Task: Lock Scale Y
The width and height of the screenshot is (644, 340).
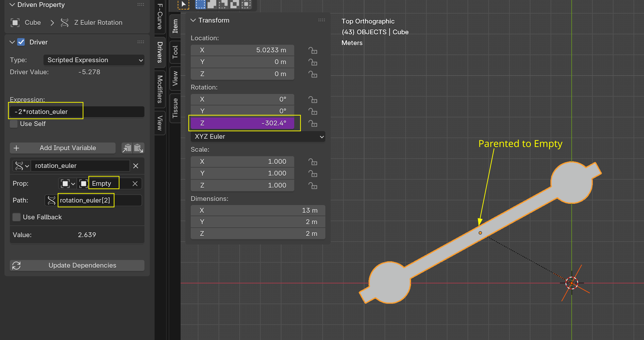Action: [313, 174]
